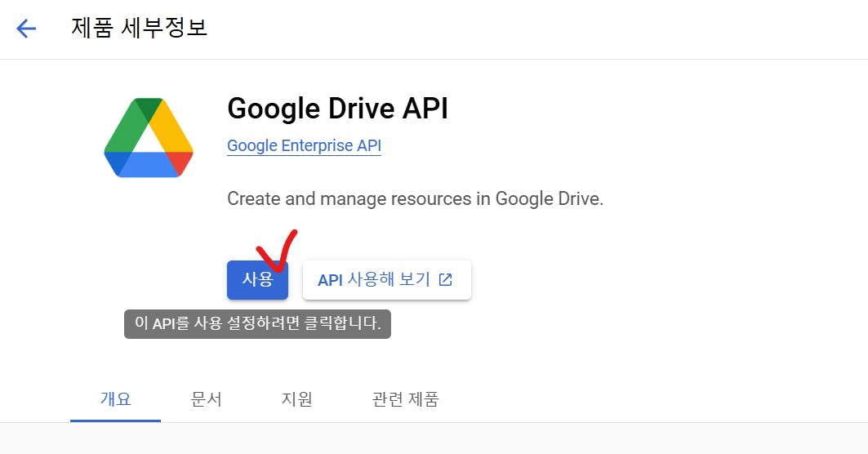
Task: Open the 문서 tab
Action: [206, 399]
